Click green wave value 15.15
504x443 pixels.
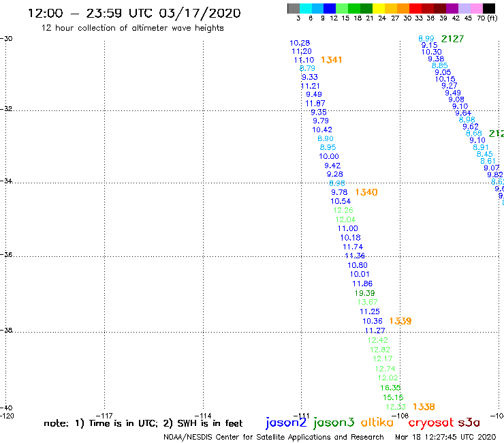(393, 397)
